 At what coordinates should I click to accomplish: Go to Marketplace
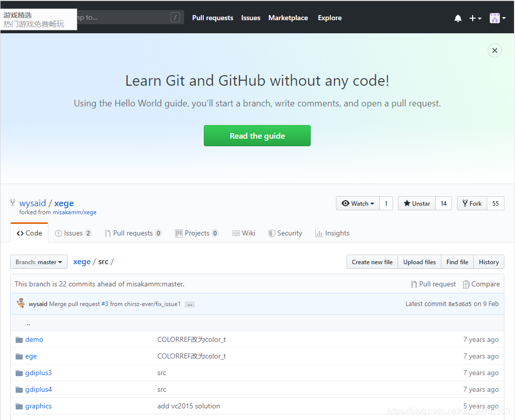(x=288, y=18)
